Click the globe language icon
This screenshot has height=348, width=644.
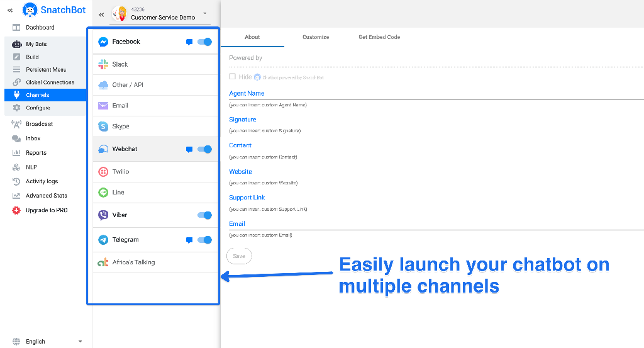[16, 342]
